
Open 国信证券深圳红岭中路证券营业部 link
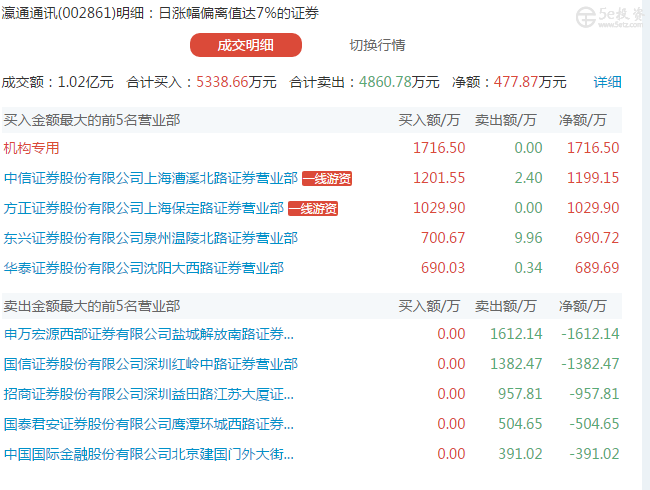[151, 364]
